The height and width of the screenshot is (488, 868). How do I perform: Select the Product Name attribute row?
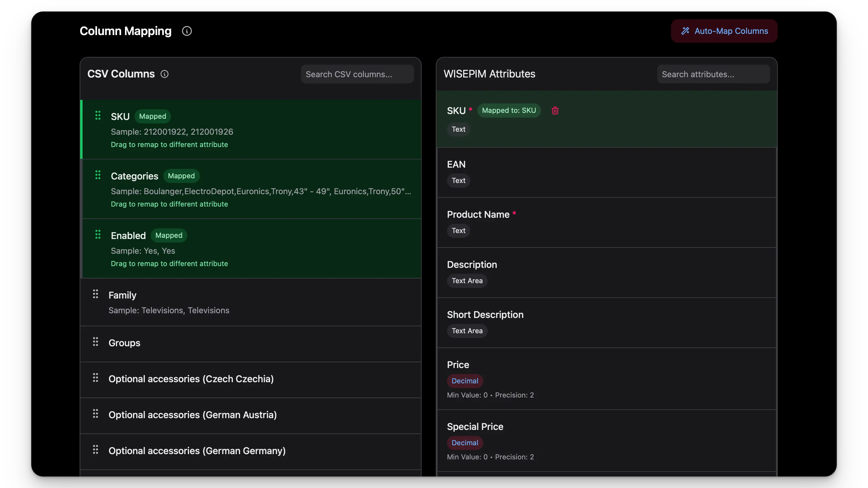606,222
